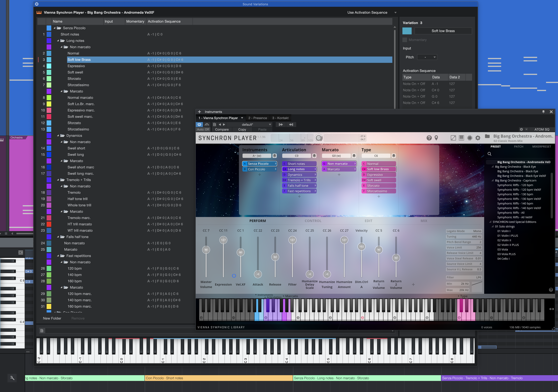The height and width of the screenshot is (392, 558).
Task: Switch to the 3 - Kontakt tab
Action: (x=280, y=118)
